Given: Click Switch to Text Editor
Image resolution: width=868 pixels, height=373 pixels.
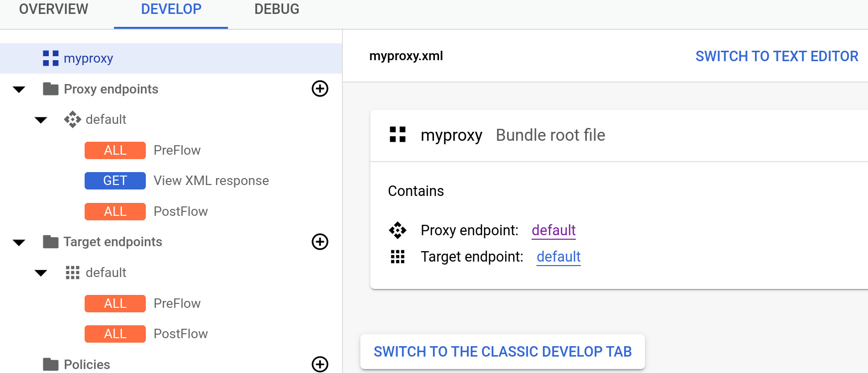Looking at the screenshot, I should coord(776,56).
